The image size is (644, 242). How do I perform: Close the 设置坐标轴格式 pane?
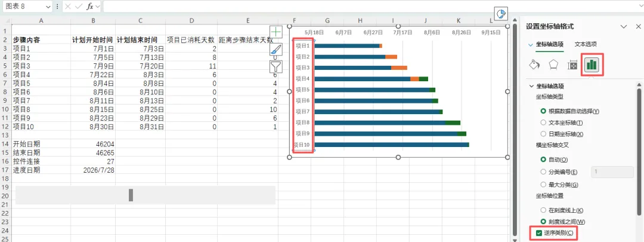point(637,26)
